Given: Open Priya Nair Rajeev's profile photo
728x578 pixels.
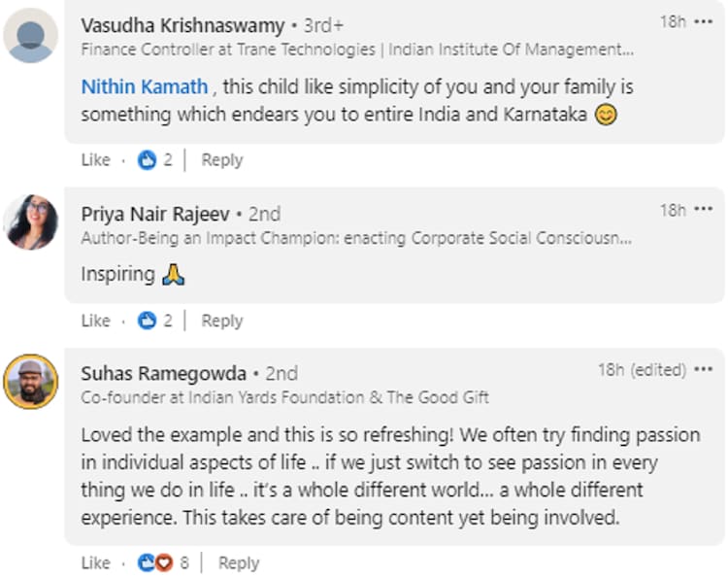Looking at the screenshot, I should pyautogui.click(x=31, y=222).
